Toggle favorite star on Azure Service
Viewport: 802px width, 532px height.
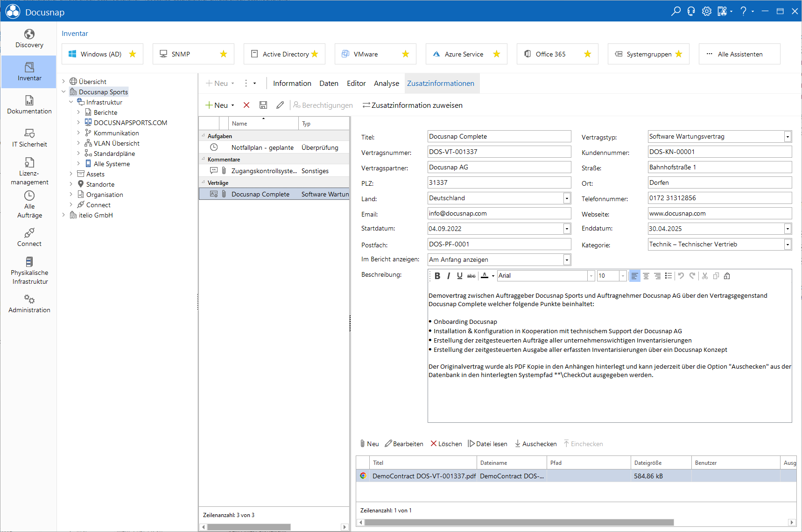(497, 54)
